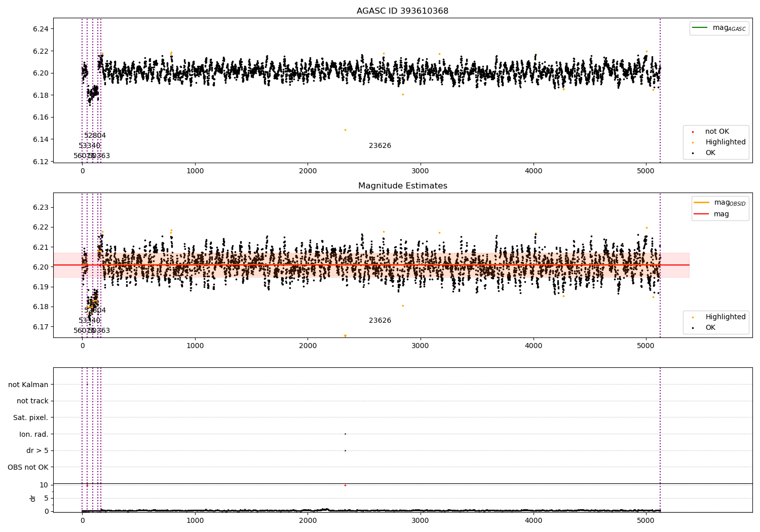
Task: Click the 6.23 y-axis tick label
Action: coord(41,207)
